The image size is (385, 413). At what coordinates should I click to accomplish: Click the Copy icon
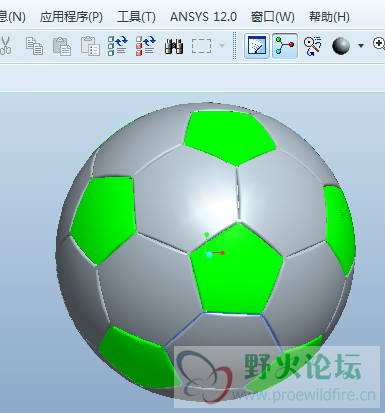34,46
